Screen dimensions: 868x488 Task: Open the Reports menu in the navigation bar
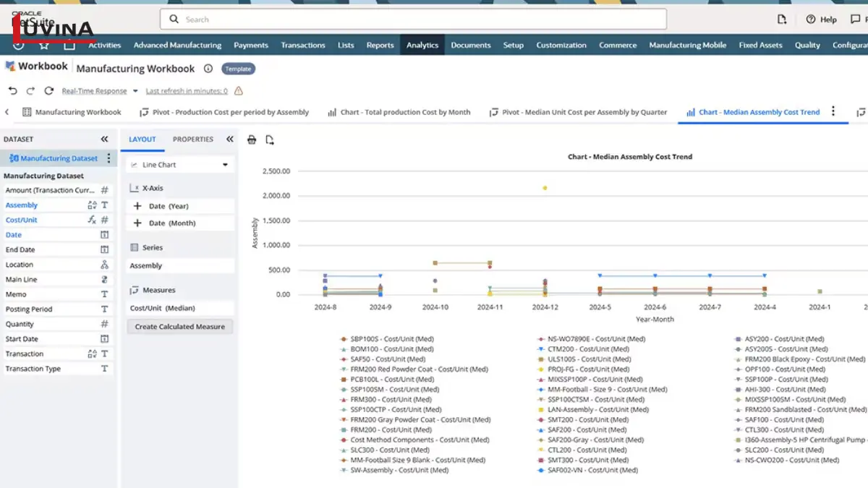pos(380,44)
